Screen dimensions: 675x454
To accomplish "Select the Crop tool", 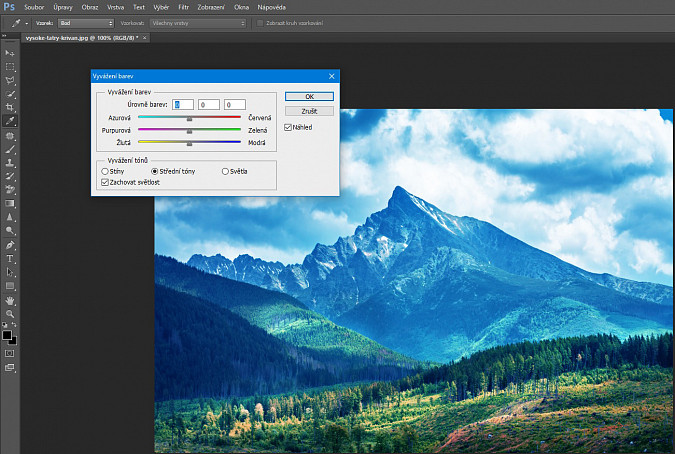I will (x=9, y=107).
